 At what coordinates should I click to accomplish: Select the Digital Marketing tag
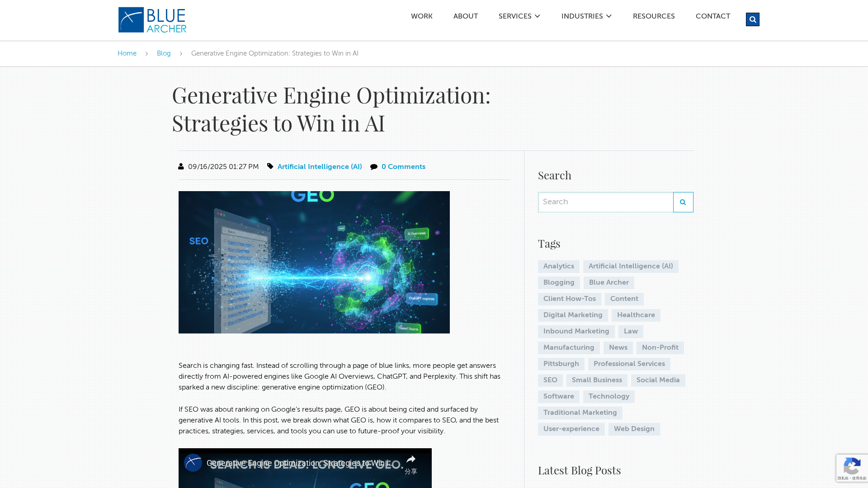[x=572, y=315]
